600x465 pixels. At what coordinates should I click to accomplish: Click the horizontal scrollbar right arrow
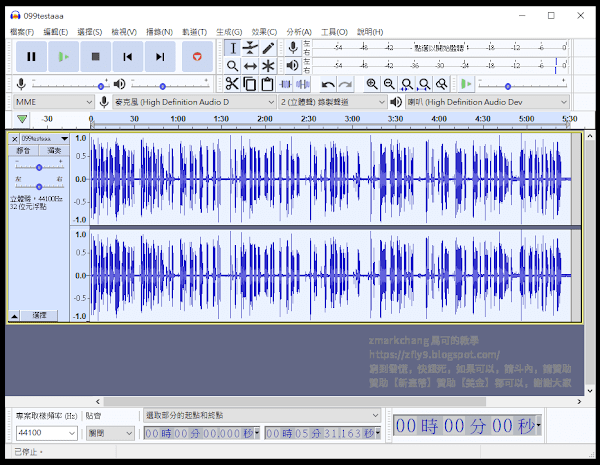579,401
